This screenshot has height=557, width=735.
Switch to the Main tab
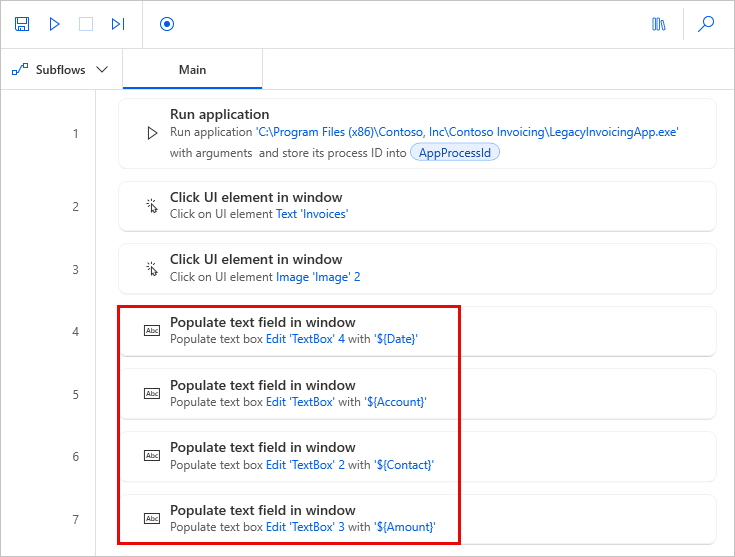(192, 70)
